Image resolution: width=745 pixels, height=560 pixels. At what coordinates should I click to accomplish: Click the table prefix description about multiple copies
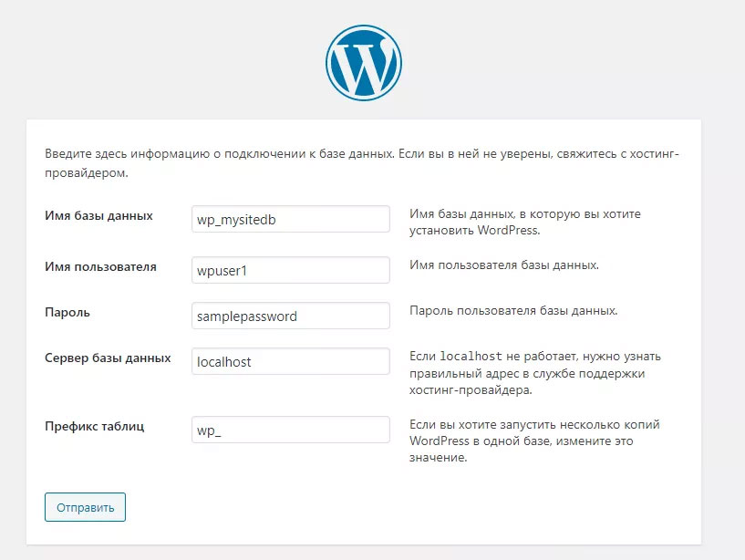click(533, 441)
